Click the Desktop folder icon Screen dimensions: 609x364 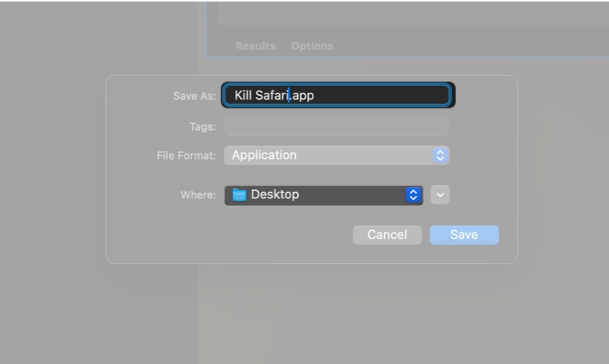pyautogui.click(x=239, y=195)
